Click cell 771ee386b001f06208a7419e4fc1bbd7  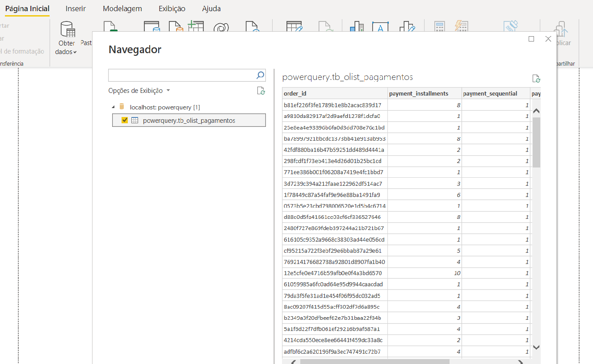[x=335, y=172]
